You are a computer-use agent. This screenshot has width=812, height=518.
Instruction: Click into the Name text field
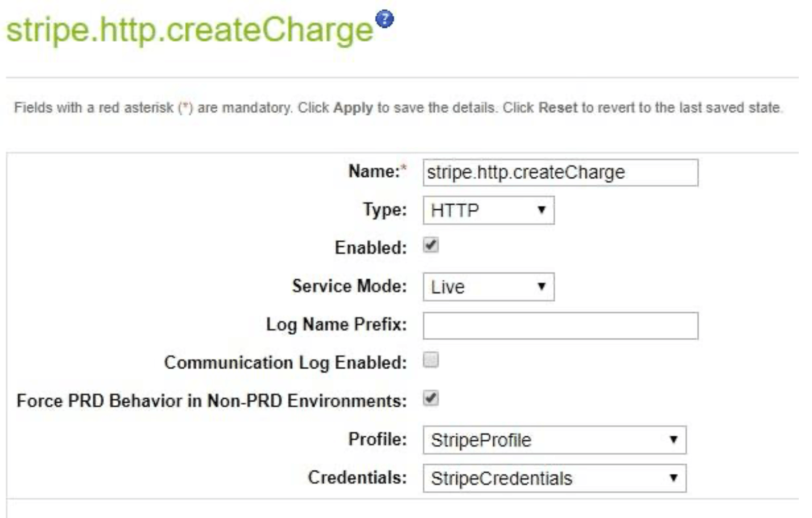[560, 173]
